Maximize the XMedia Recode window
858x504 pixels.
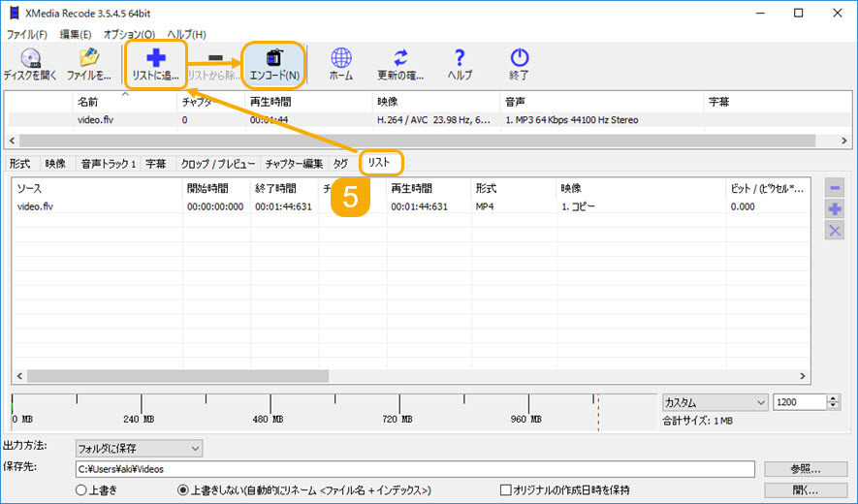click(798, 14)
